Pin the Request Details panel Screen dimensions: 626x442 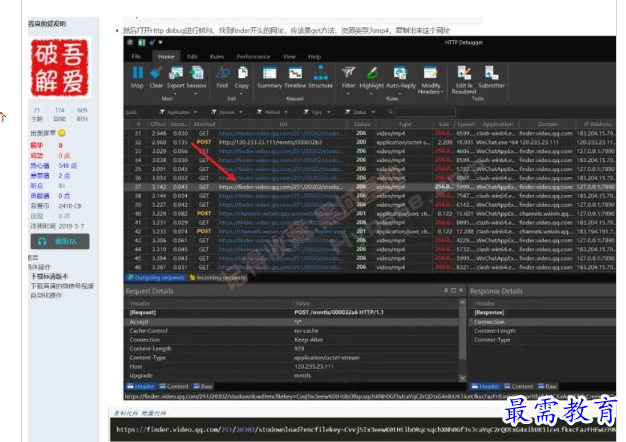pos(446,290)
